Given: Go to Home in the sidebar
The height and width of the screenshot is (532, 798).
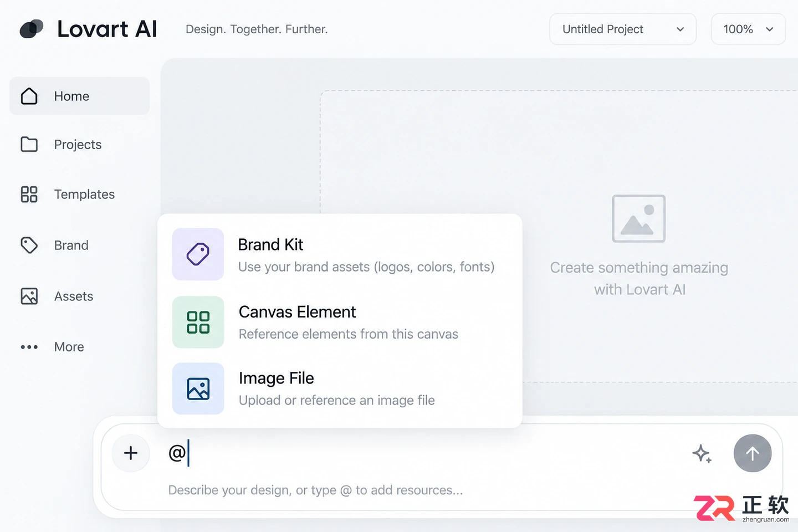Looking at the screenshot, I should [x=80, y=96].
